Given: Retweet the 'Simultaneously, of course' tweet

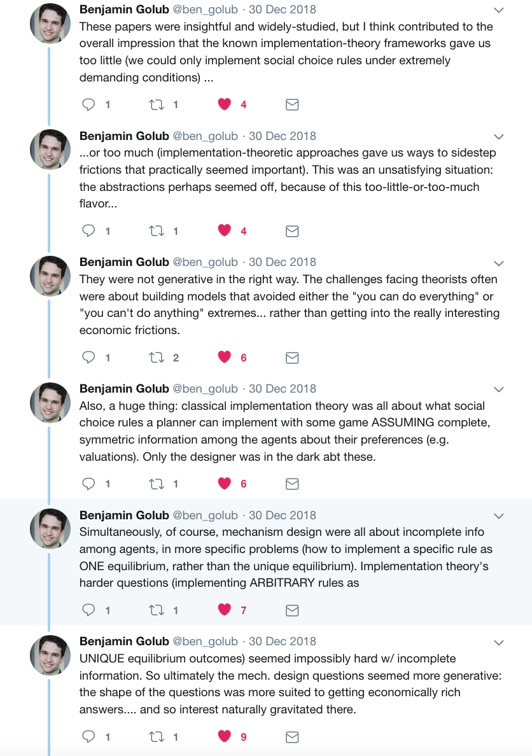Looking at the screenshot, I should click(157, 610).
